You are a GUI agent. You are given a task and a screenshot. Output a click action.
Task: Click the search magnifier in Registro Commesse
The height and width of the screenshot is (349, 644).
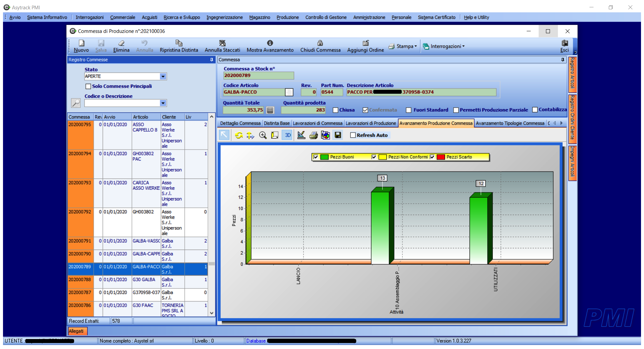pos(76,103)
